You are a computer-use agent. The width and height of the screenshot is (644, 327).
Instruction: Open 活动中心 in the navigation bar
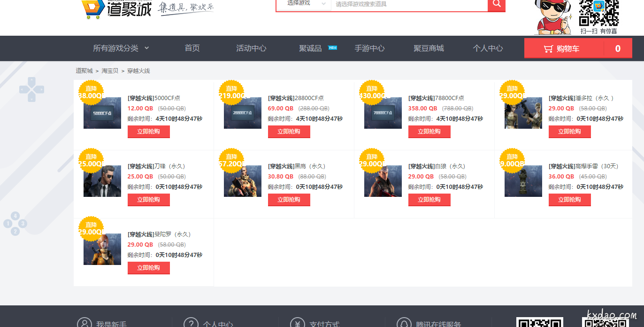click(251, 48)
